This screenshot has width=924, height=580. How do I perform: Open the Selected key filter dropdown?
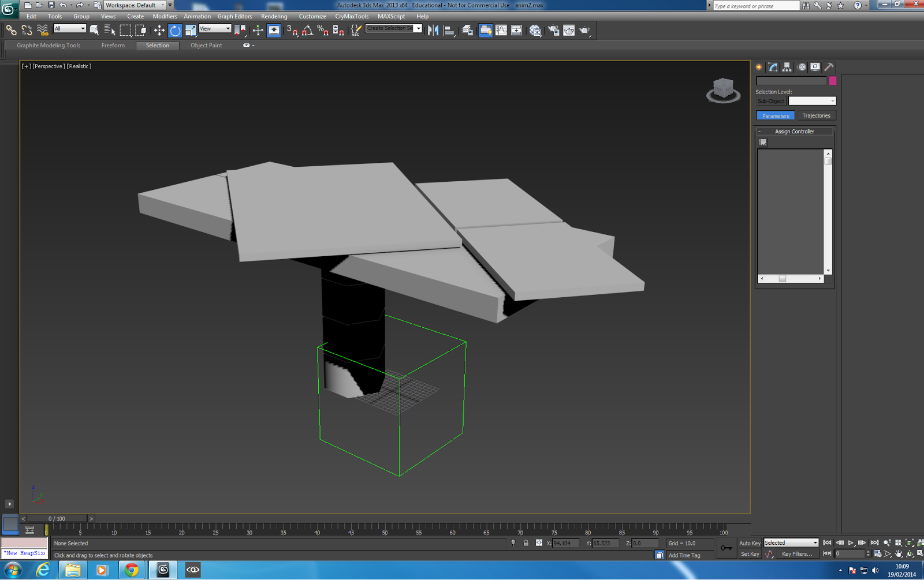point(791,542)
